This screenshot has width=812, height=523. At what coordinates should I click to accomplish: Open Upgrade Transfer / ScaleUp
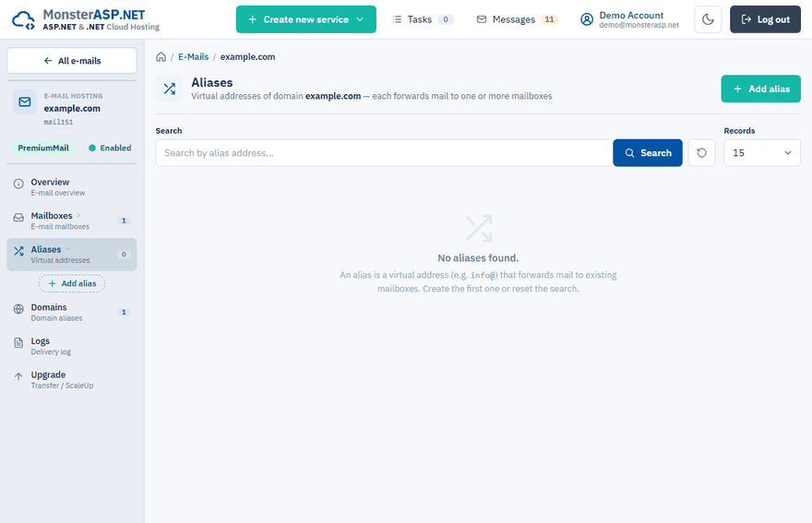pos(72,379)
